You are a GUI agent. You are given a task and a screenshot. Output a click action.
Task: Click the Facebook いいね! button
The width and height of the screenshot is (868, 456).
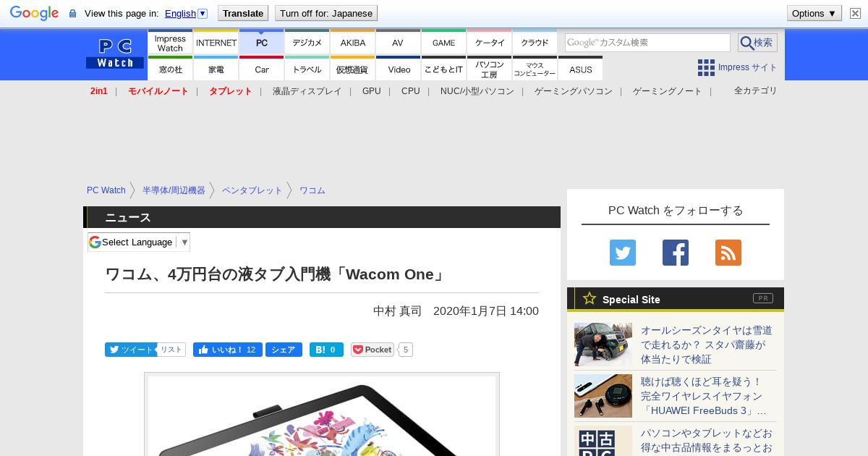pyautogui.click(x=227, y=350)
